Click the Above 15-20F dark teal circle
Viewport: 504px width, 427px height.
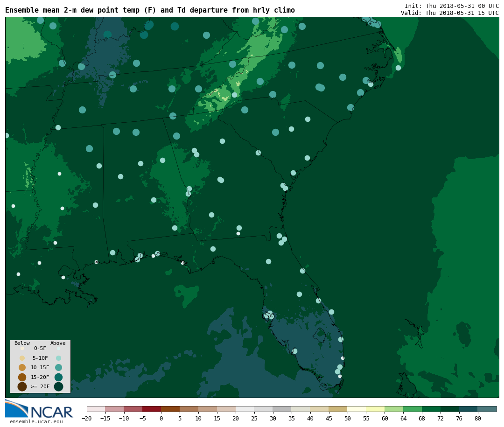pyautogui.click(x=58, y=377)
